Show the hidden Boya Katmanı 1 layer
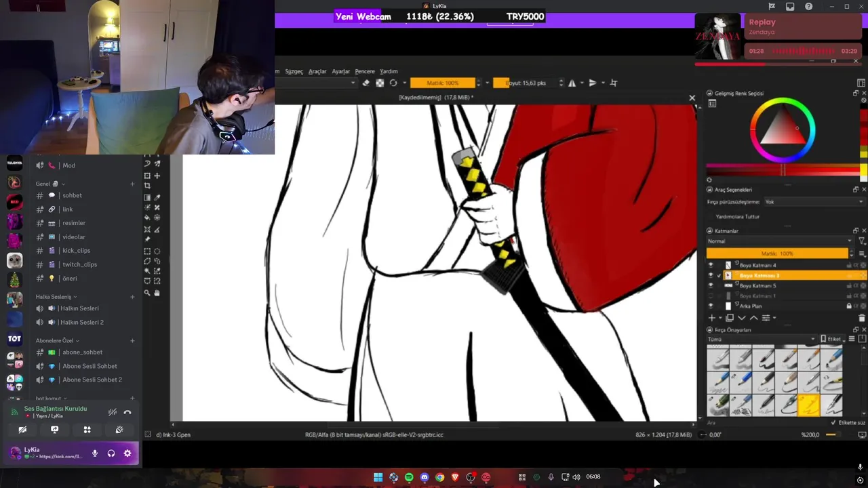 [x=711, y=296]
